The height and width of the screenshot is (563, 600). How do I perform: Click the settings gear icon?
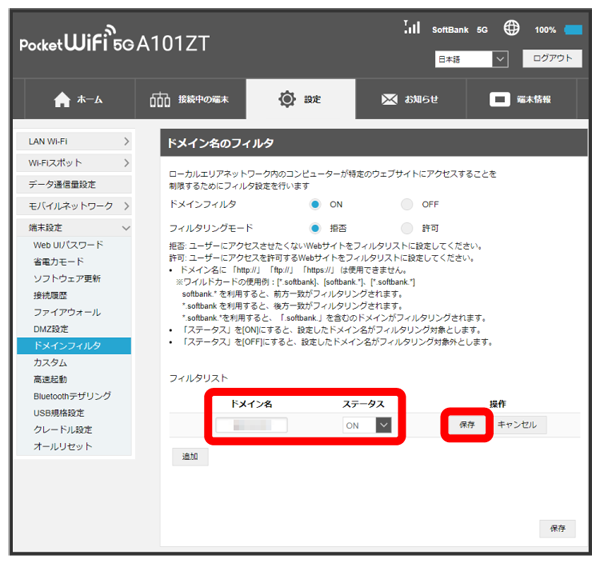[286, 100]
